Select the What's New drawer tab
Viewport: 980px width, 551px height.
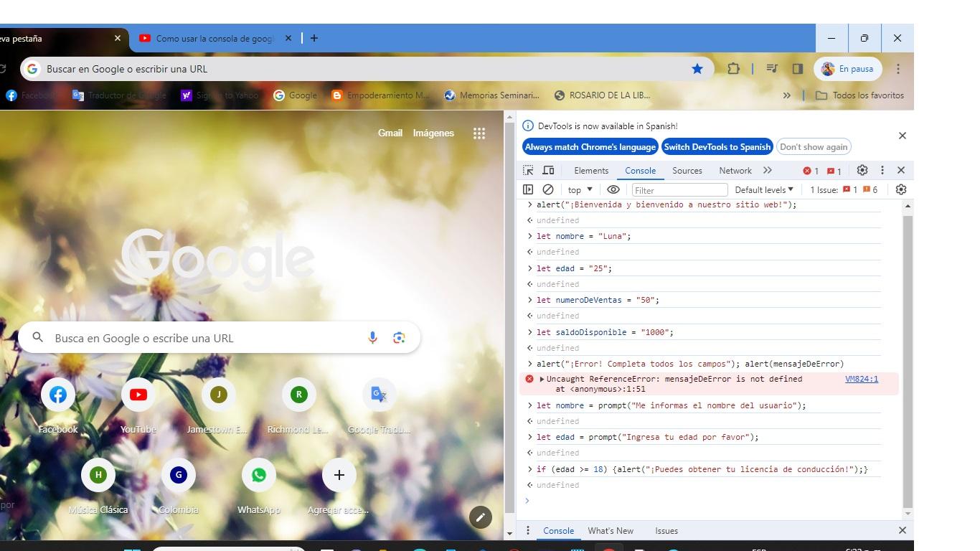coord(611,530)
